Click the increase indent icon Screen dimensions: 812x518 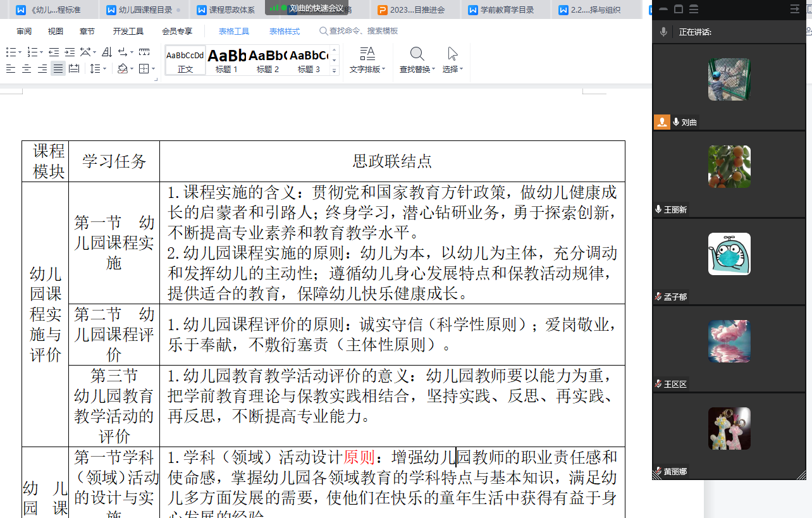[70, 52]
